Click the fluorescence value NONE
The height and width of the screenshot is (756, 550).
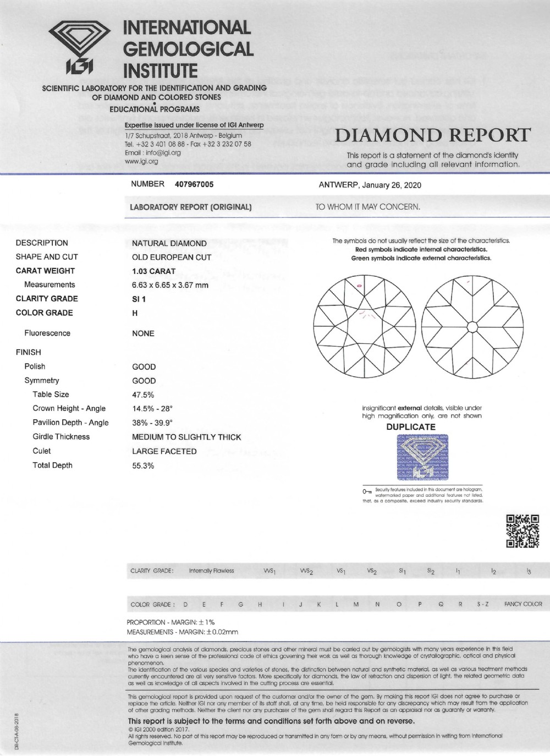click(x=143, y=333)
